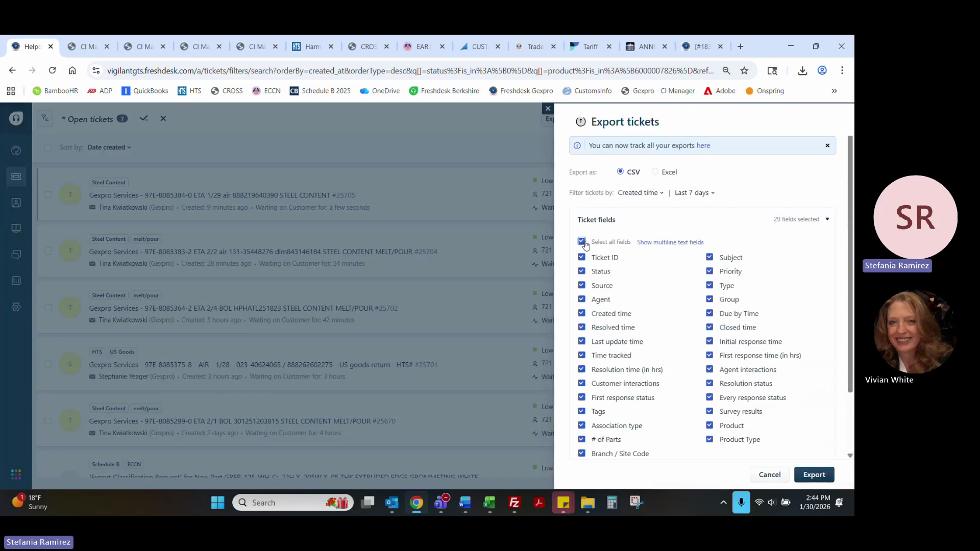
Task: Click Show multiline text fields link
Action: coord(670,242)
